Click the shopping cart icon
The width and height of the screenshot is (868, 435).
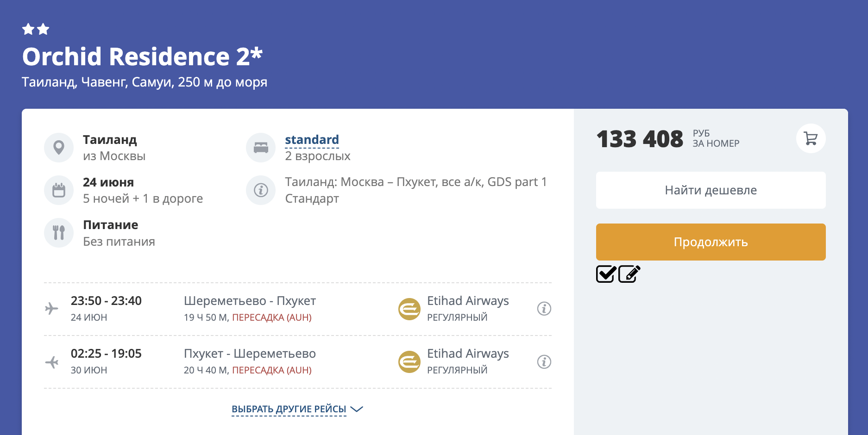tap(811, 138)
